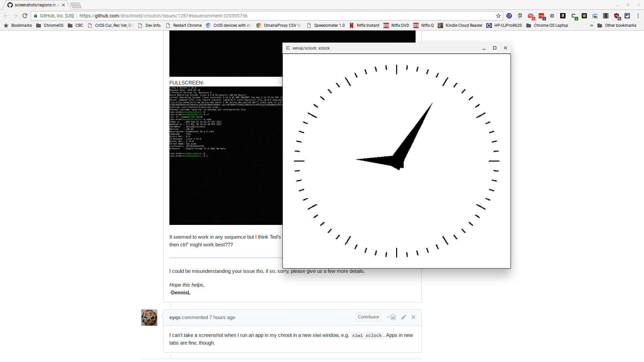The width and height of the screenshot is (644, 362).
Task: Click the browser forward arrow
Action: pos(15,16)
